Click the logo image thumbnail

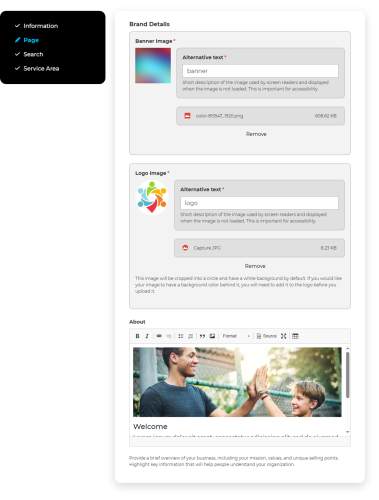pos(152,198)
